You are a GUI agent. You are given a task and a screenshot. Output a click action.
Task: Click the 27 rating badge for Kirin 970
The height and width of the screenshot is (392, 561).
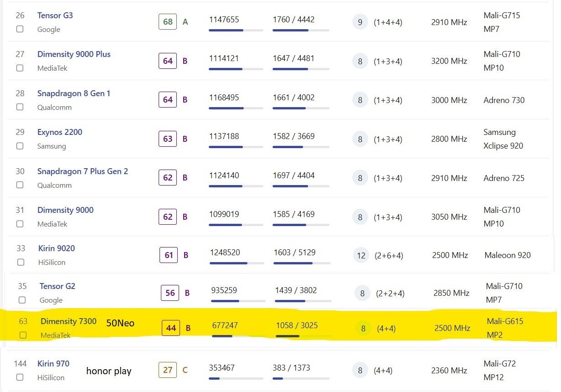(x=168, y=370)
